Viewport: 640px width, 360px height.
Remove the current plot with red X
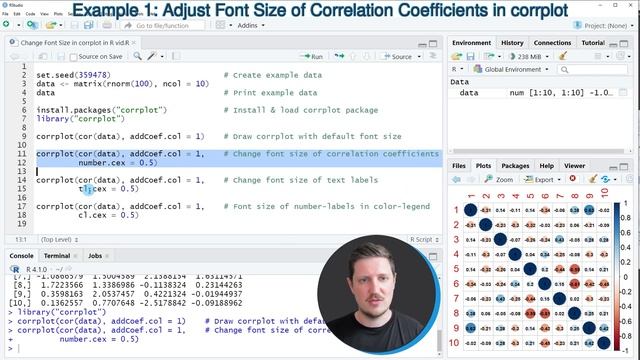tap(573, 178)
